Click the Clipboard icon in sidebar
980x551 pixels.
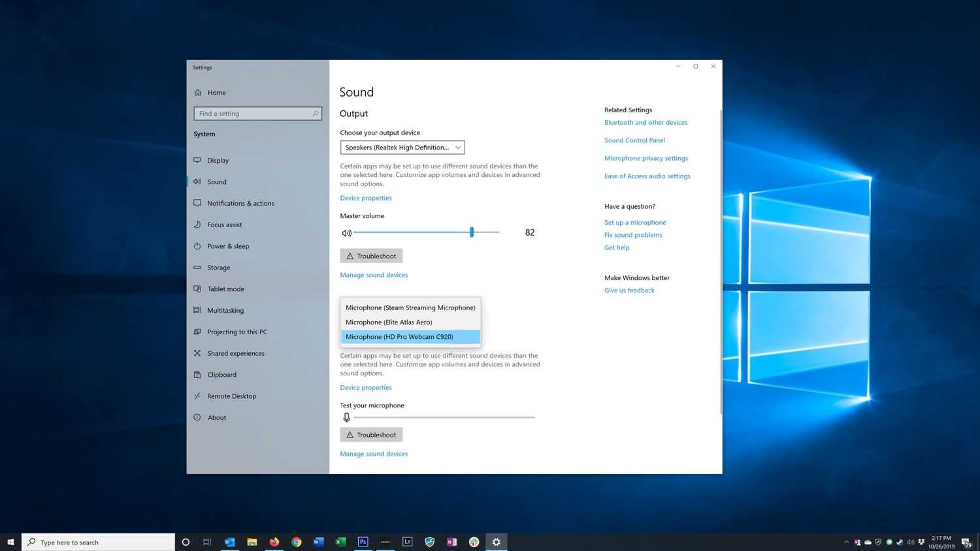tap(197, 375)
